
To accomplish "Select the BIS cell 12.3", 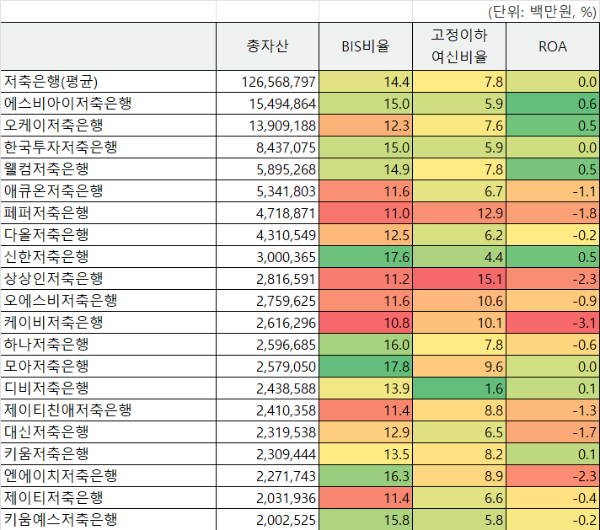I will 365,125.
